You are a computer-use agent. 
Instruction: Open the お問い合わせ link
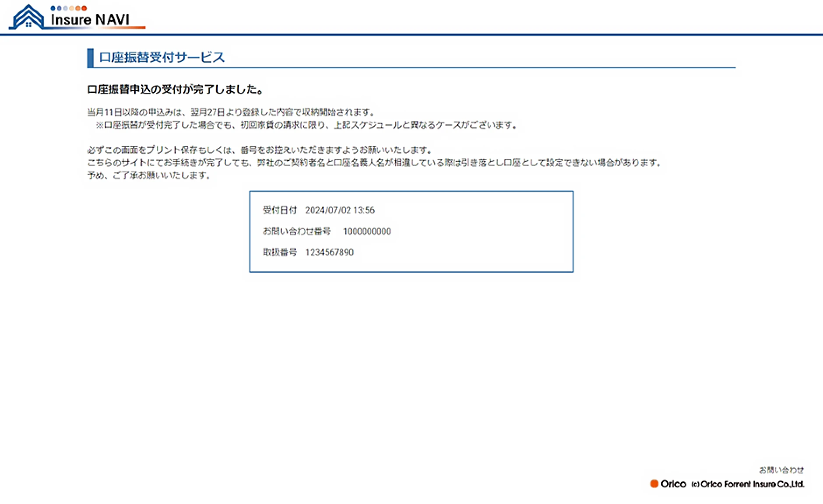782,470
